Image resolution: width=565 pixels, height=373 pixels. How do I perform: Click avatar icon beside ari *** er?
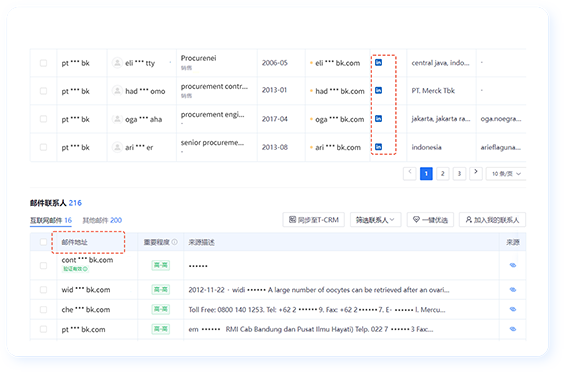coord(117,147)
